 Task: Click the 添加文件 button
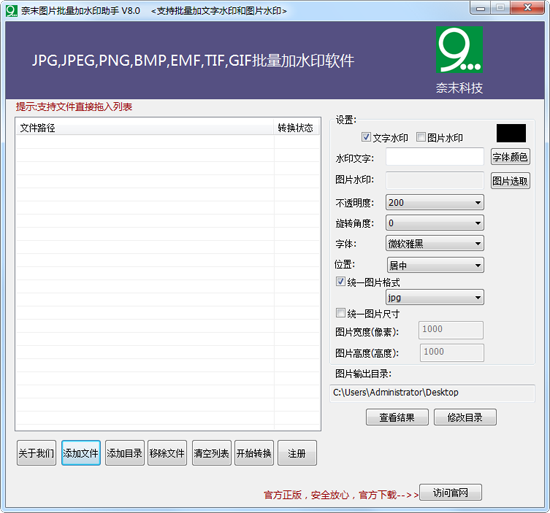point(81,453)
